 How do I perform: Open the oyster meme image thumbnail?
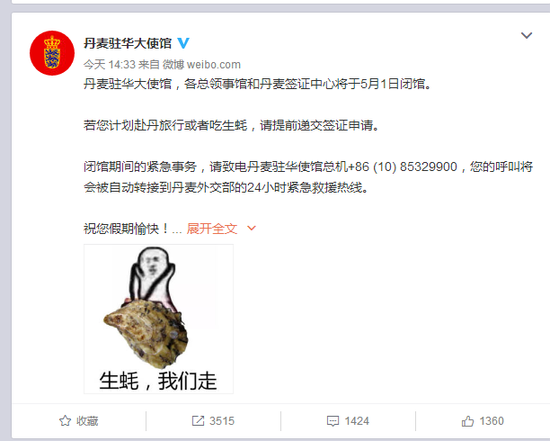[159, 319]
